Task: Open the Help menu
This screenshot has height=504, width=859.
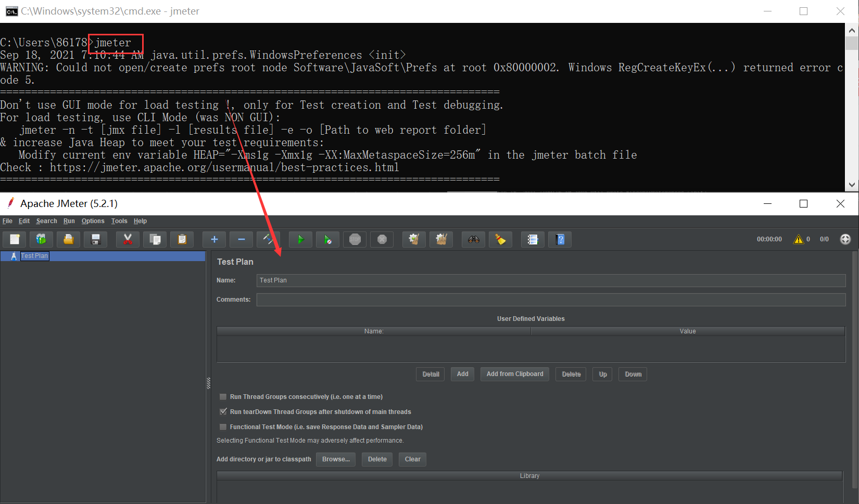Action: (140, 221)
